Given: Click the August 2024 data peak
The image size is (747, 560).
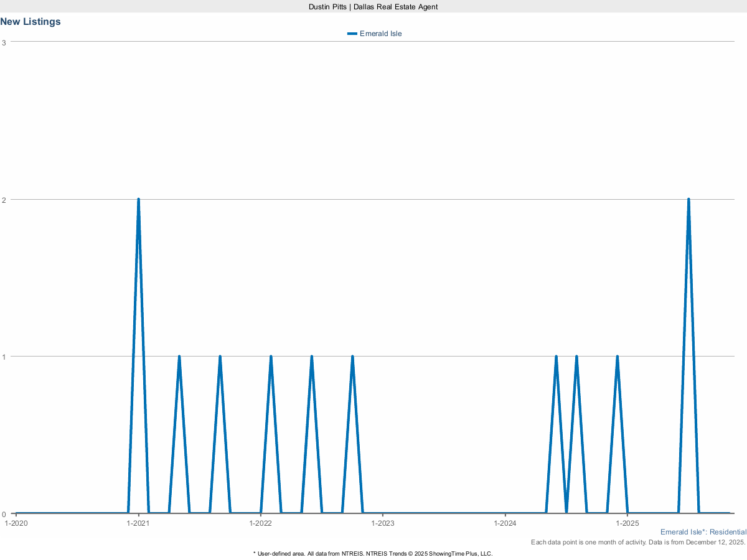Looking at the screenshot, I should [576, 357].
